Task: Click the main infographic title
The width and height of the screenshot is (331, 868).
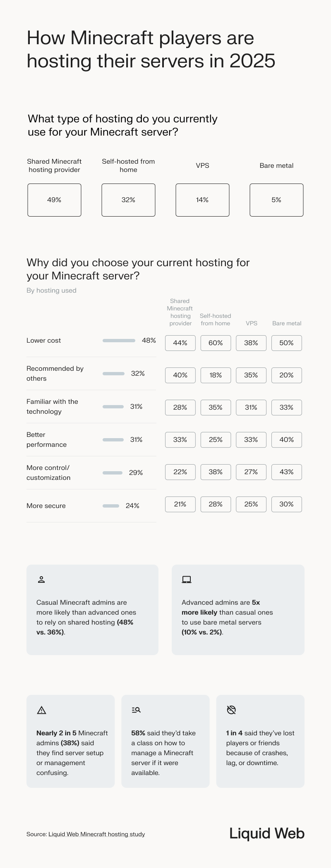Action: click(x=151, y=49)
